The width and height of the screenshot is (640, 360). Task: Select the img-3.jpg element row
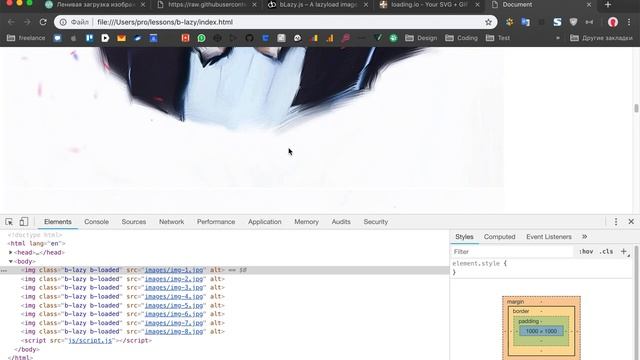tap(224, 288)
